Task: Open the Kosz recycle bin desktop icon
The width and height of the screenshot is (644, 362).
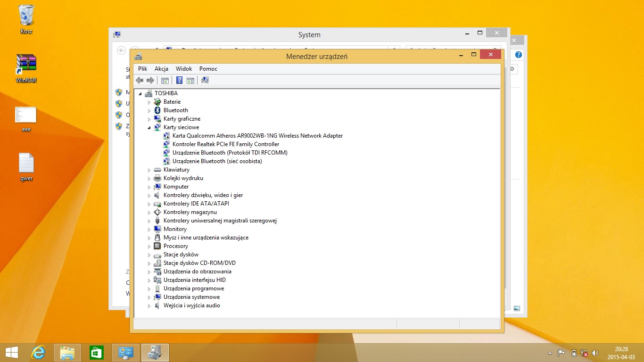Action: click(x=26, y=20)
